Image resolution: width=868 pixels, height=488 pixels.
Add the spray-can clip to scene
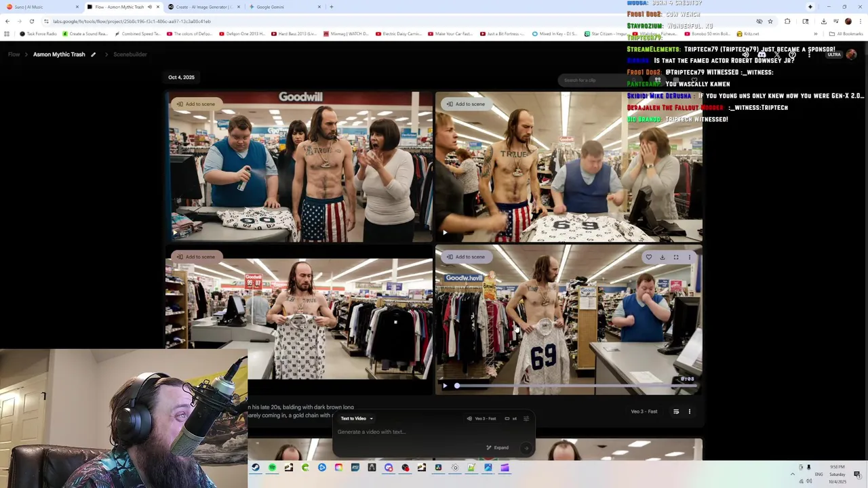(x=196, y=104)
